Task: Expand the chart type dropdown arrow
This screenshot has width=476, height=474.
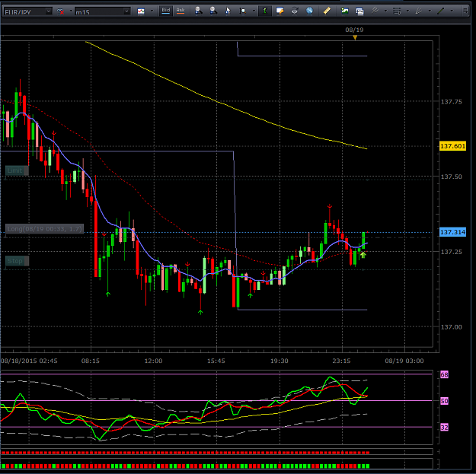Action: point(152,11)
